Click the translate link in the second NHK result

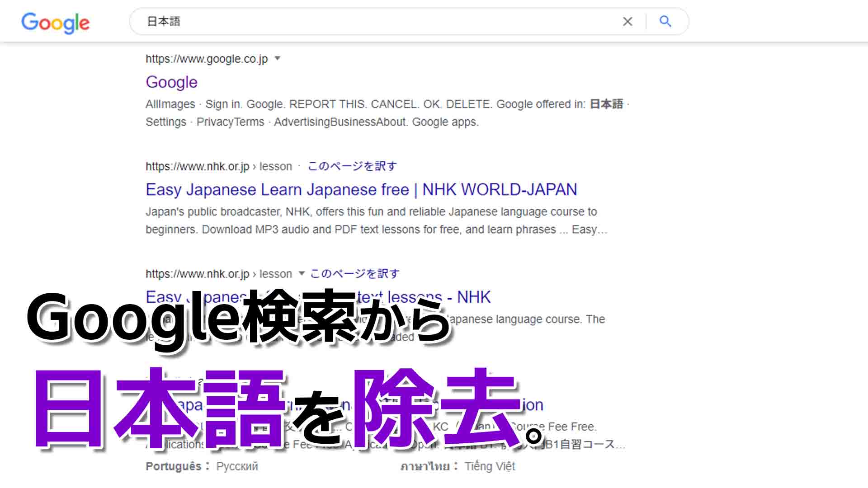pos(355,274)
